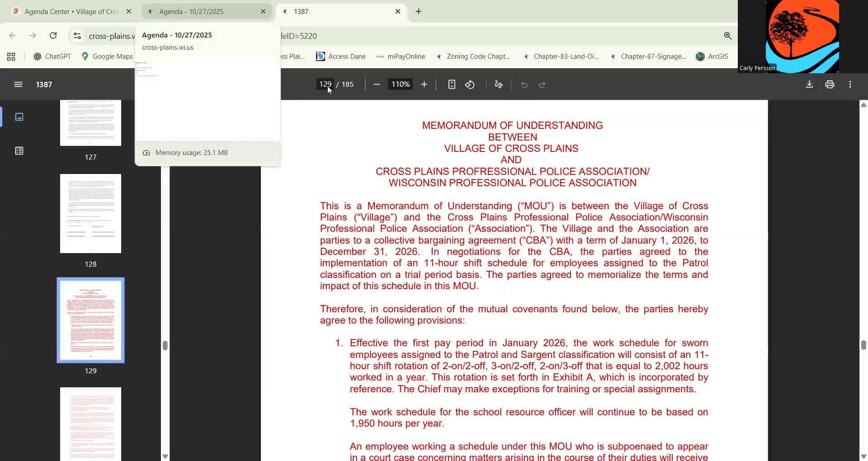Download the PDF document
The width and height of the screenshot is (868, 461).
(809, 84)
